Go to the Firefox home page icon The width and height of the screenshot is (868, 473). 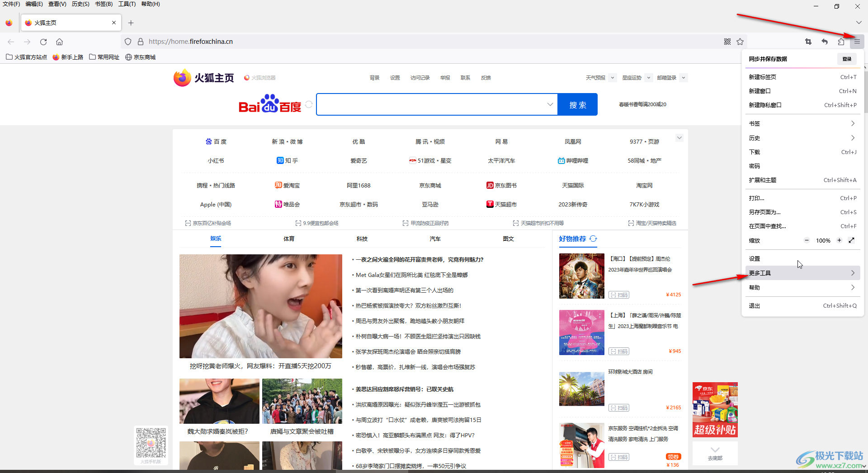coord(59,42)
